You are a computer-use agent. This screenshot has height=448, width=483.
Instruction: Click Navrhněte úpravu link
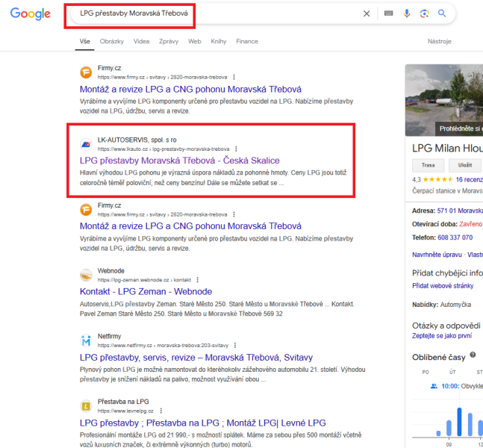[437, 255]
